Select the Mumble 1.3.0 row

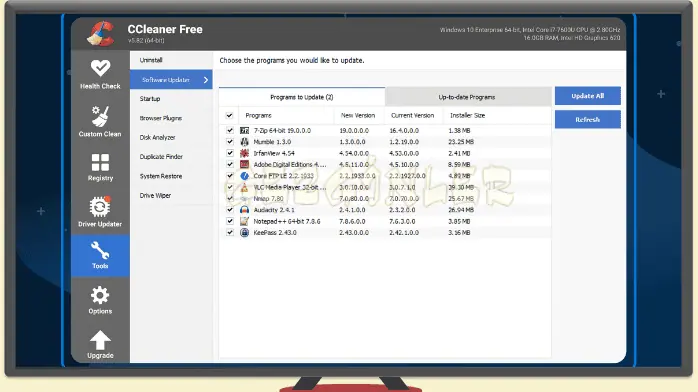[385, 142]
